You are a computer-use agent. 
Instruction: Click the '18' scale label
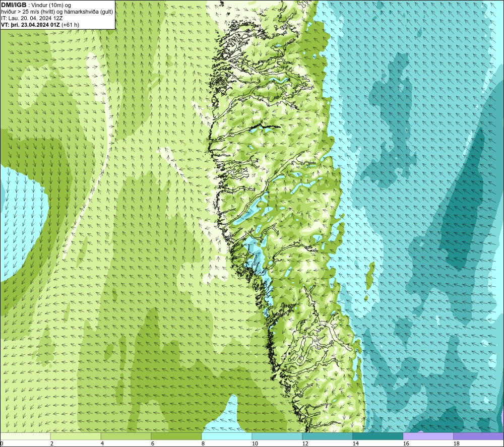click(456, 444)
